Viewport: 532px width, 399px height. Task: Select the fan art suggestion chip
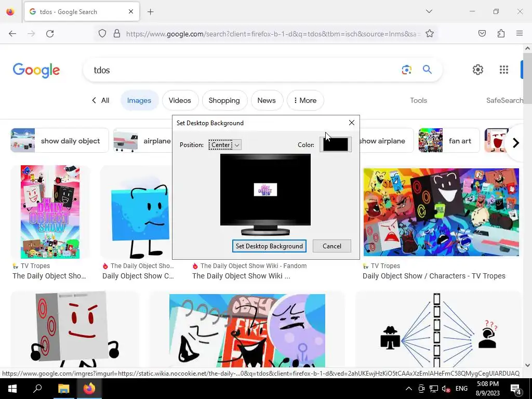tap(449, 140)
